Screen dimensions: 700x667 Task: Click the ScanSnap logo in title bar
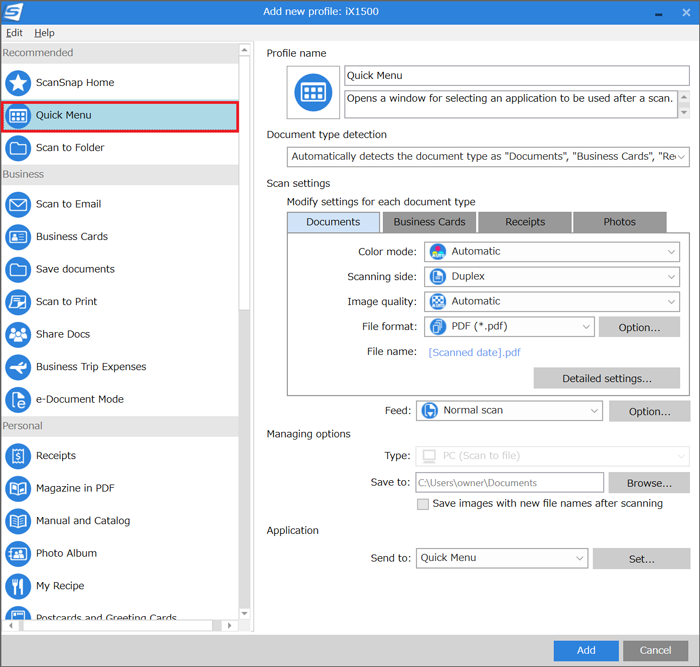click(13, 12)
